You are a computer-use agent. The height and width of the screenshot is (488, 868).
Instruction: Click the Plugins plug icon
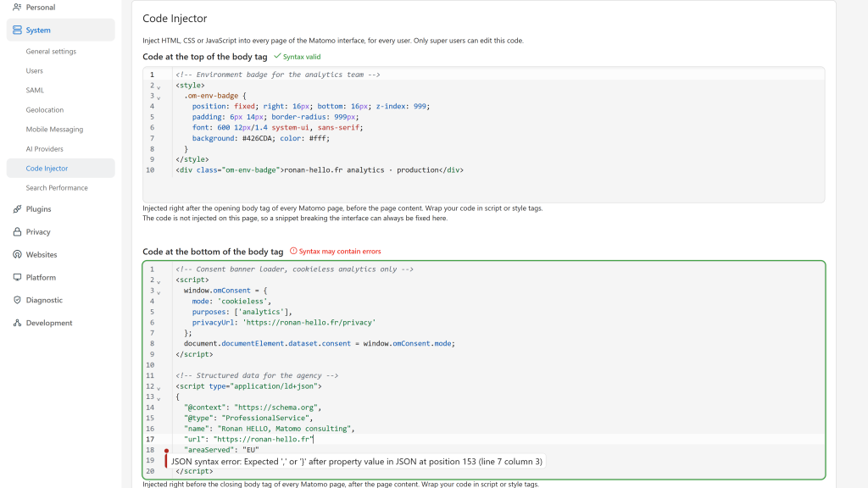point(17,209)
